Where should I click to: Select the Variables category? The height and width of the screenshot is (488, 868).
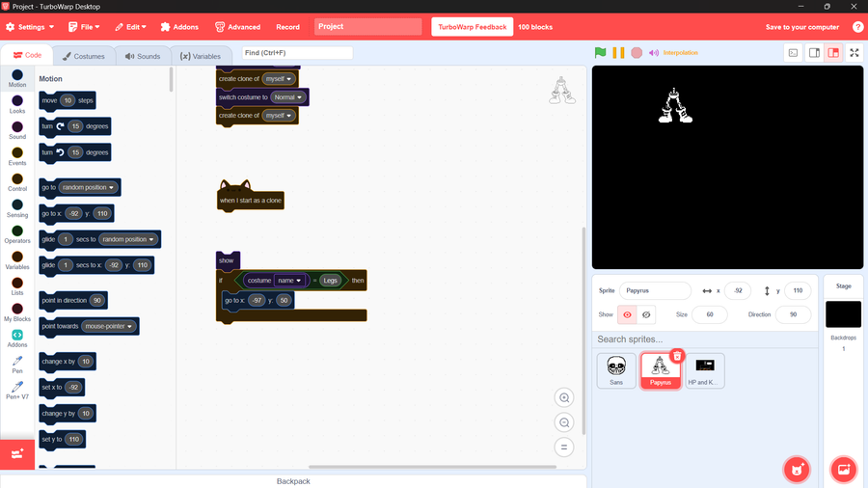pyautogui.click(x=17, y=260)
